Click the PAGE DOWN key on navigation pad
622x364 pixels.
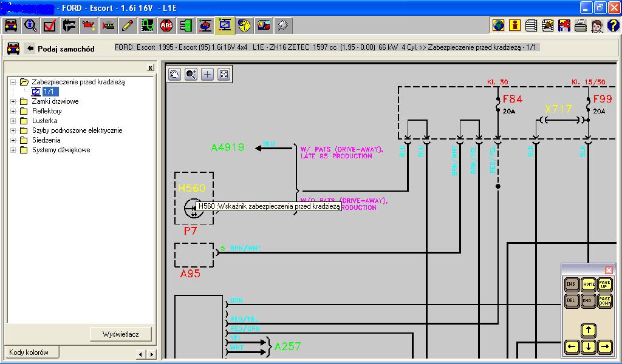tap(604, 301)
